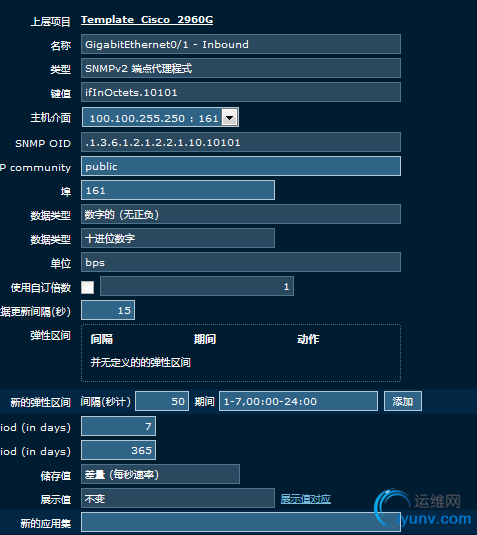Click the flexible interval seconds field showing 50
The height and width of the screenshot is (535, 477).
tap(162, 401)
